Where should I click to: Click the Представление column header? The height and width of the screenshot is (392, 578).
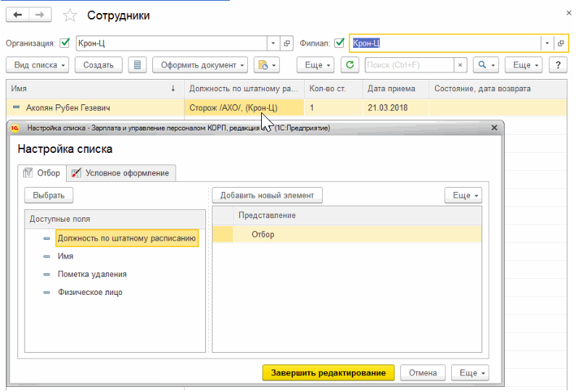tap(358, 215)
